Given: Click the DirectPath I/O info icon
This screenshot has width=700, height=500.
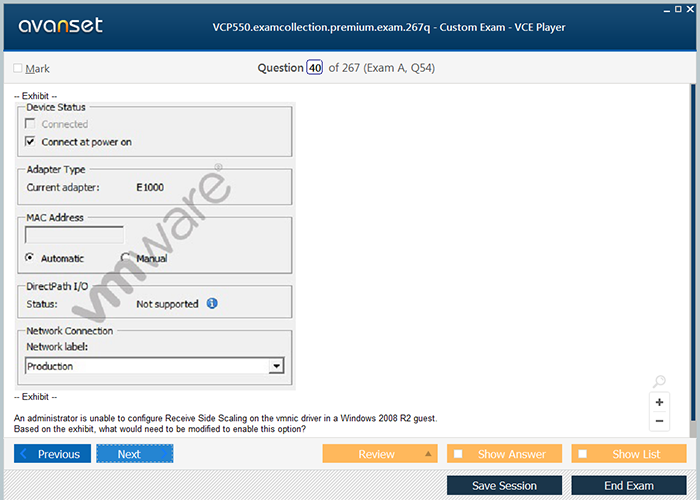Looking at the screenshot, I should pyautogui.click(x=212, y=304).
